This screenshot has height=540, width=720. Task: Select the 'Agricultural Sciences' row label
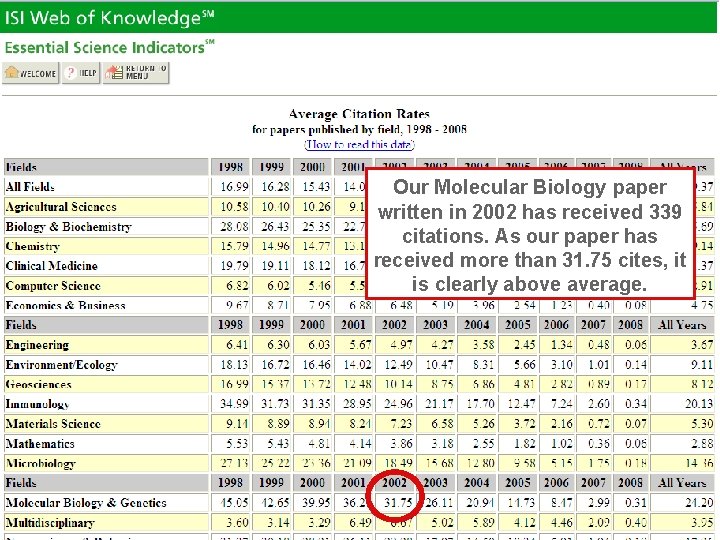point(61,207)
